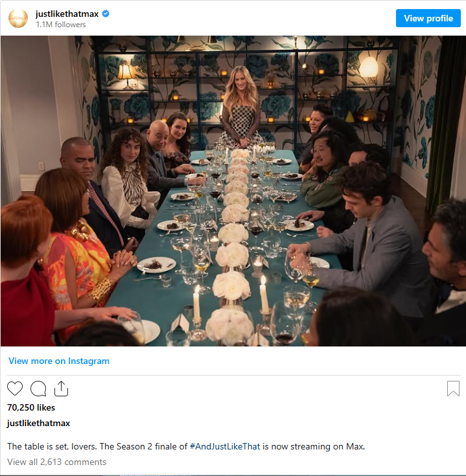Click the caption text about Season 2 finale
466x476 pixels.
coord(186,447)
